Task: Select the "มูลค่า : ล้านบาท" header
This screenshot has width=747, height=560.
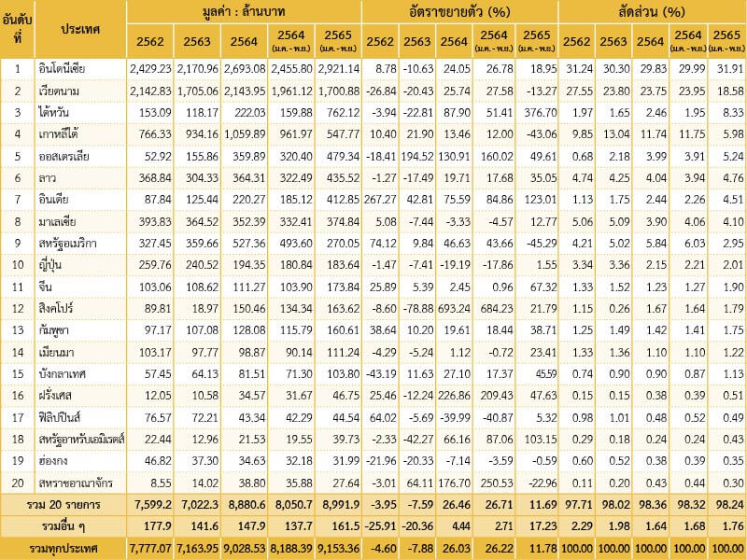Action: 244,11
